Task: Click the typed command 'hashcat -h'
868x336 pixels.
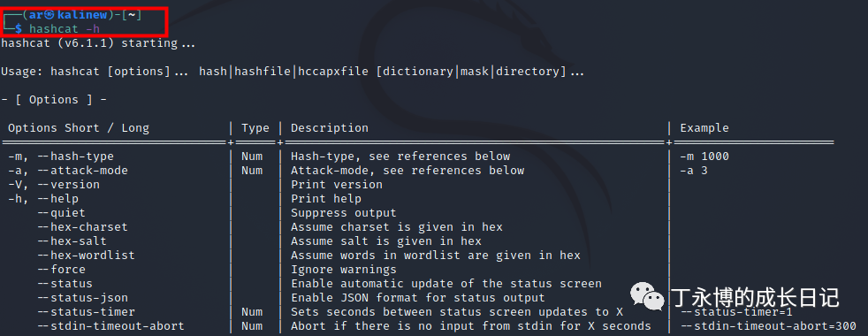Action: [65, 29]
